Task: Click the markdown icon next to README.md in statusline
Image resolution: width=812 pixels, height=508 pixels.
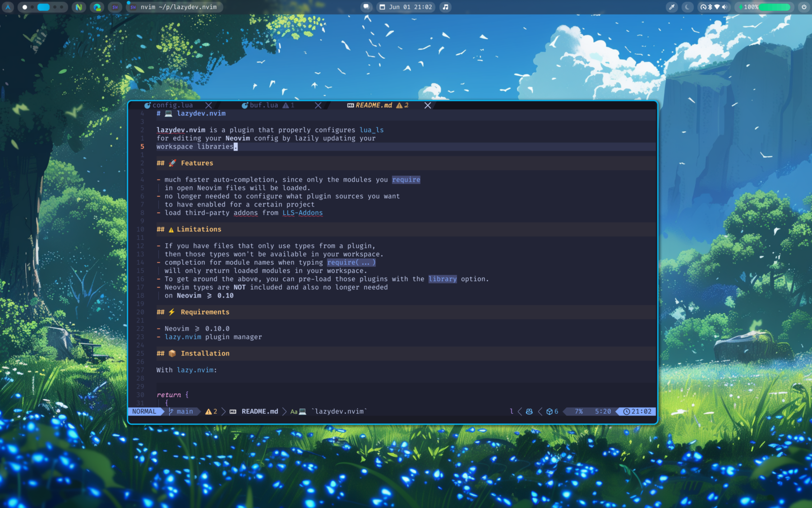Action: click(x=232, y=411)
